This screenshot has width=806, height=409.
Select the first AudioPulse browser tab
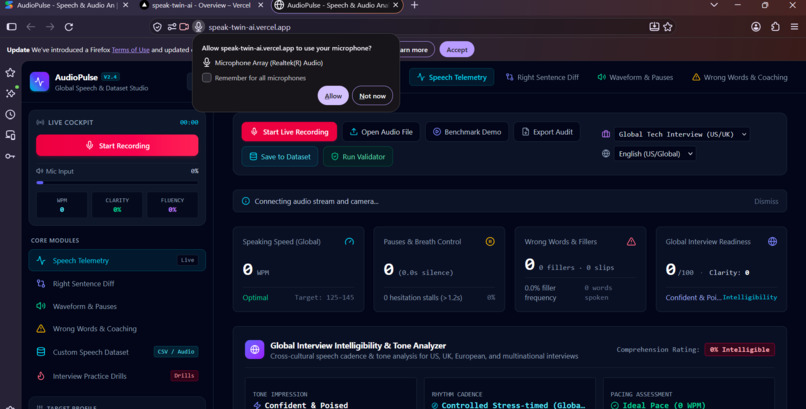click(x=67, y=5)
